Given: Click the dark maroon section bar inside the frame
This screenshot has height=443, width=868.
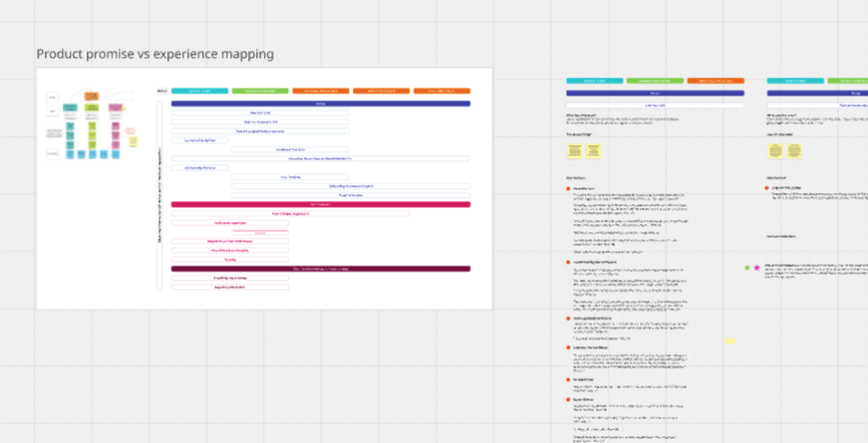Looking at the screenshot, I should click(320, 269).
